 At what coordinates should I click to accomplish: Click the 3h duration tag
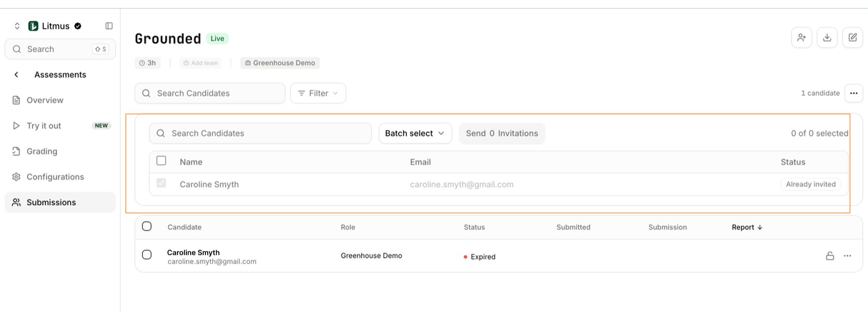[147, 63]
